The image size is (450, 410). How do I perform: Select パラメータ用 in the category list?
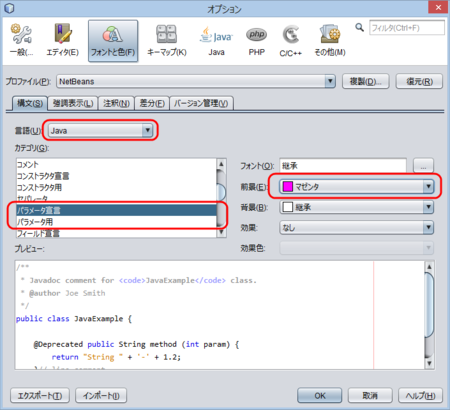click(x=116, y=222)
